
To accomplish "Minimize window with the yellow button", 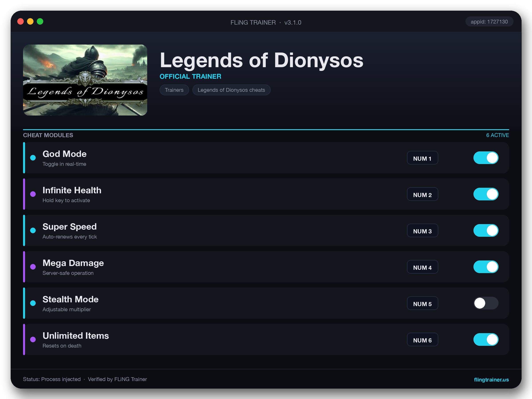I will point(30,22).
